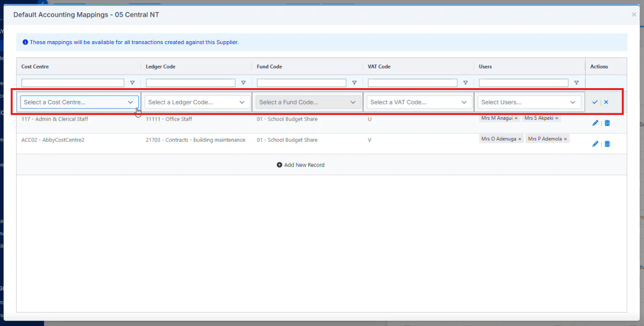
Task: Delete the ACC02 - AbbyCostCentre2 mapping
Action: tap(607, 144)
